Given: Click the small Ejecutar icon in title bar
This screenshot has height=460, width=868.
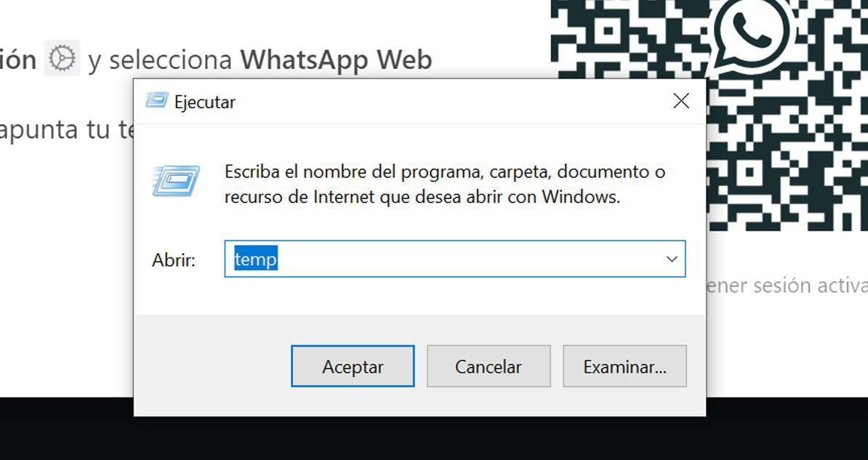Looking at the screenshot, I should pos(156,101).
